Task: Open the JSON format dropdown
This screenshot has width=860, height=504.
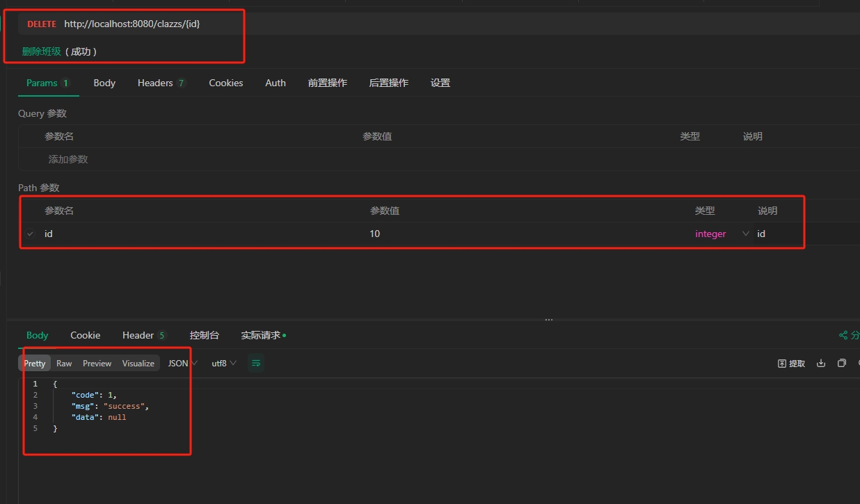Action: tap(183, 363)
